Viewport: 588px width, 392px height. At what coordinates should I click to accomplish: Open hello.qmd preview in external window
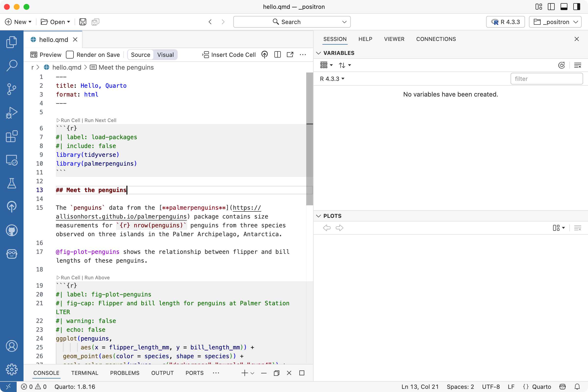pos(290,54)
